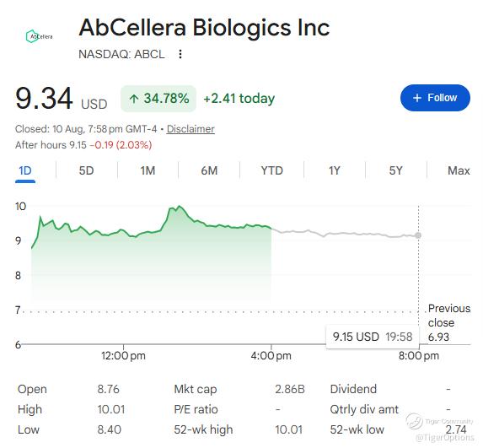Open the Disclaimer link

pos(191,129)
